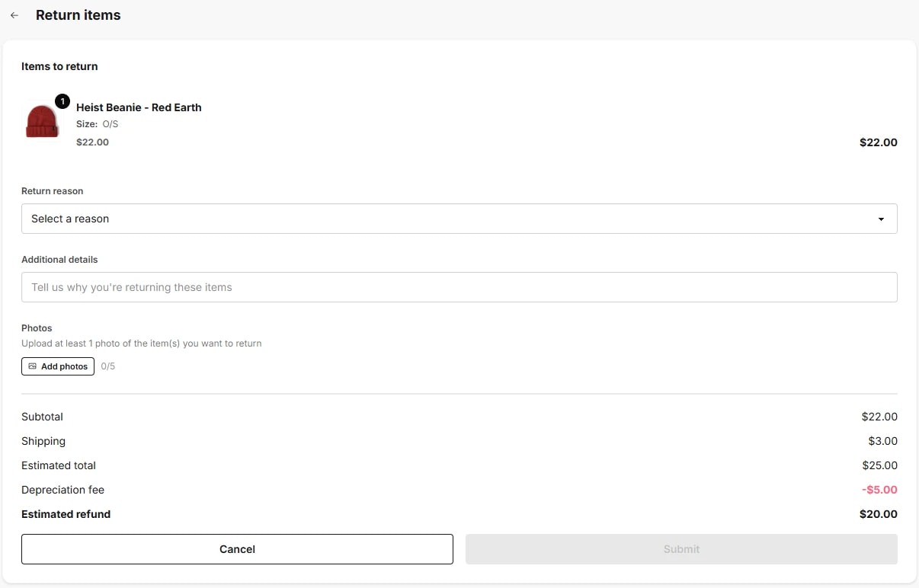Click the quantity badge on the beanie

click(62, 101)
